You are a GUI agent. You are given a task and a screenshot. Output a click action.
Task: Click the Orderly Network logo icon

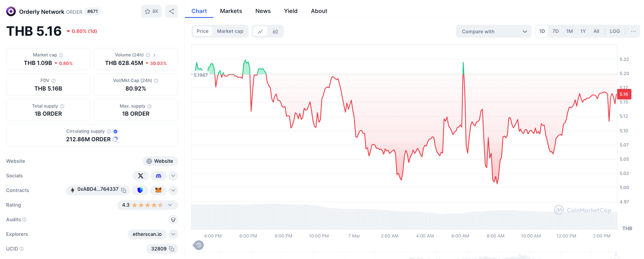(x=11, y=11)
